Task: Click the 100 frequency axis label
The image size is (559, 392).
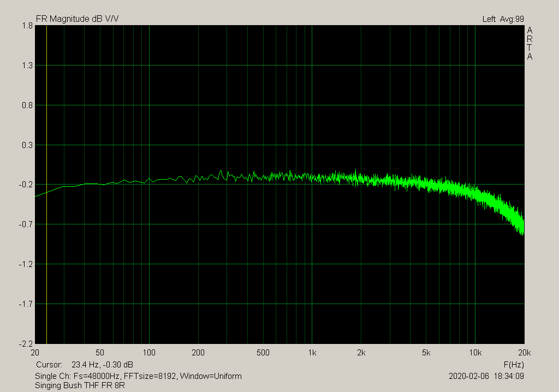Action: click(x=149, y=353)
